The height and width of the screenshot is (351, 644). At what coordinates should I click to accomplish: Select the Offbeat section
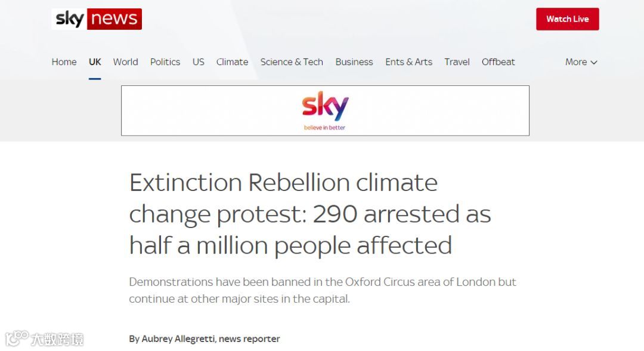498,62
